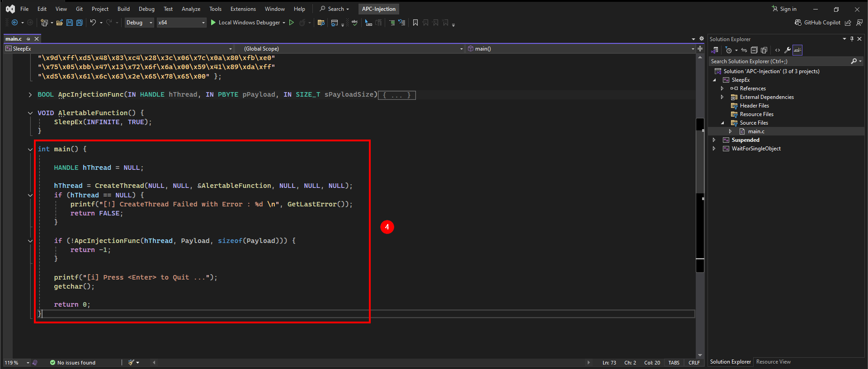Show All Files in Solution Explorer
This screenshot has height=369, width=868.
tap(764, 50)
